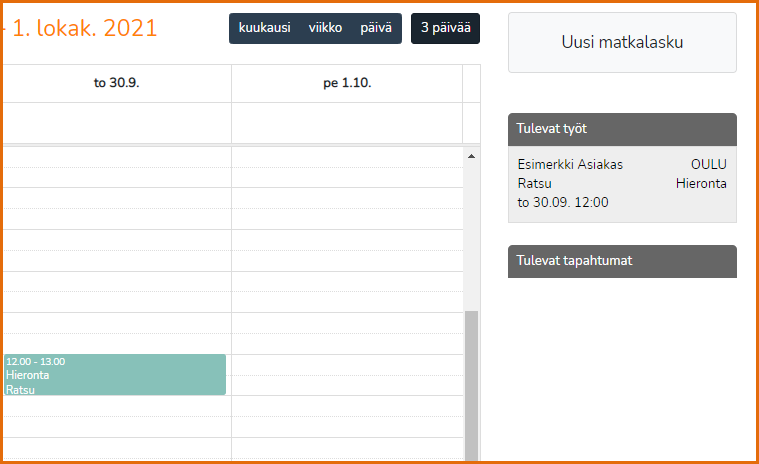Switch calendar to viikko view
759x464 pixels.
pos(325,28)
